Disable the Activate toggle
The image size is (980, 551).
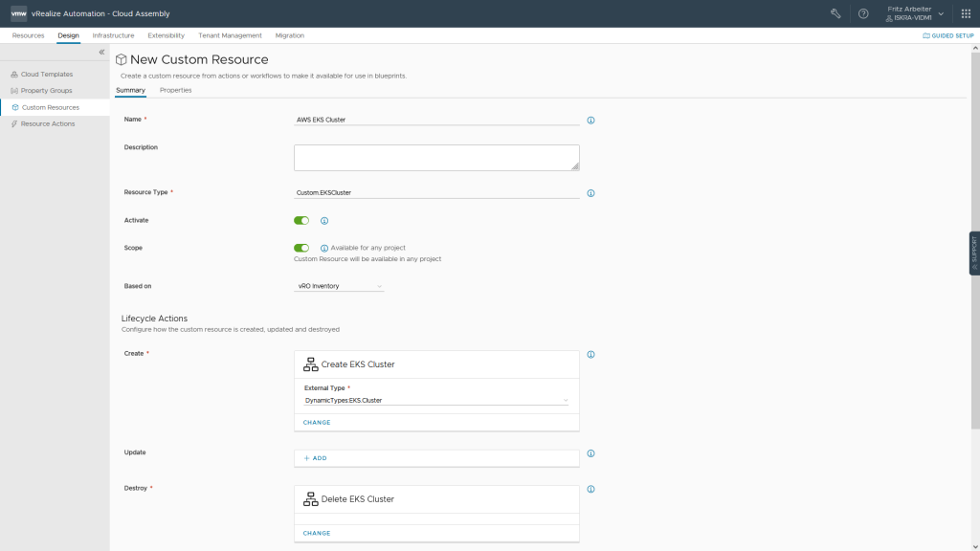301,220
